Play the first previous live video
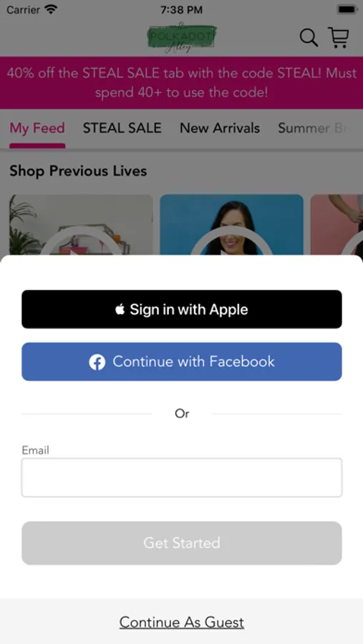 [x=82, y=225]
